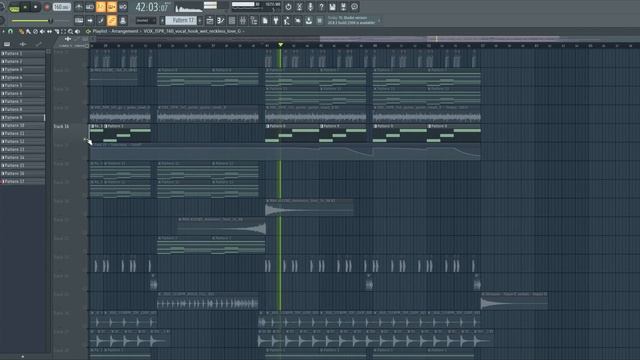Toggle the metronome icon
The height and width of the screenshot is (360, 640).
tap(79, 7)
